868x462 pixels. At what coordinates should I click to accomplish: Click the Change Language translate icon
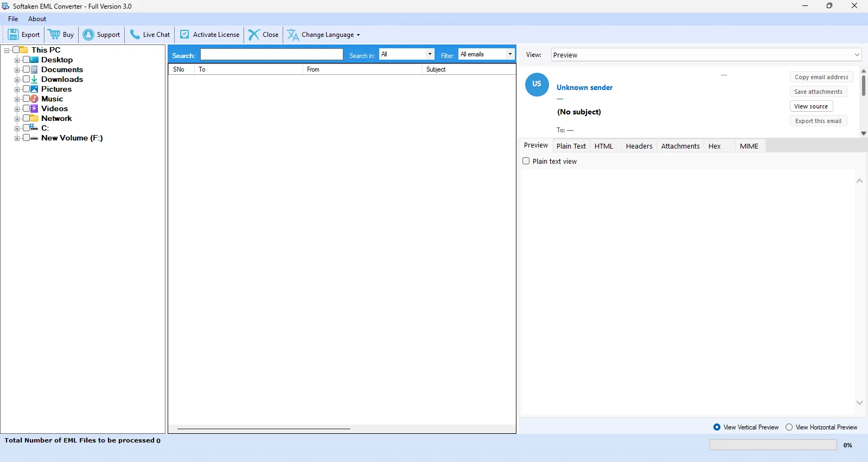tap(293, 35)
